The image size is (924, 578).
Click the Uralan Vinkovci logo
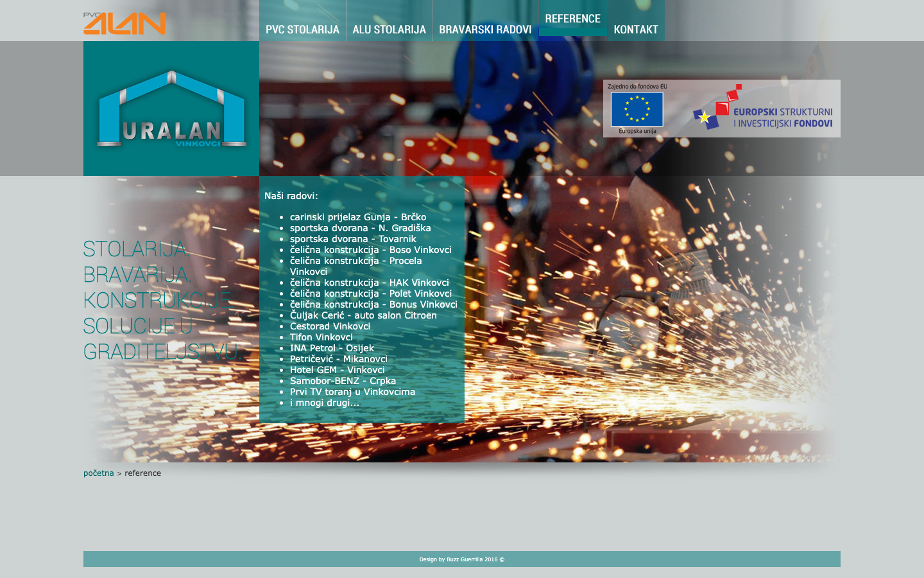[x=171, y=109]
